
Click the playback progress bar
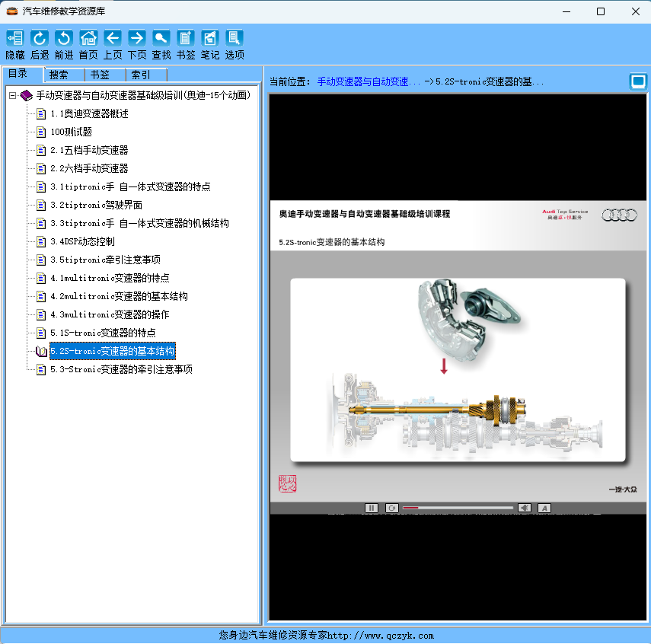pos(458,508)
